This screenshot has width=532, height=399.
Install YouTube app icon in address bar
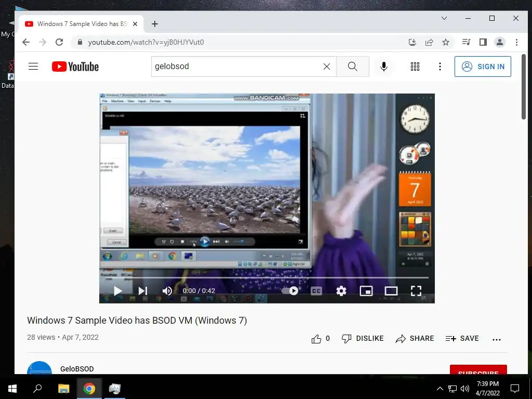point(412,42)
